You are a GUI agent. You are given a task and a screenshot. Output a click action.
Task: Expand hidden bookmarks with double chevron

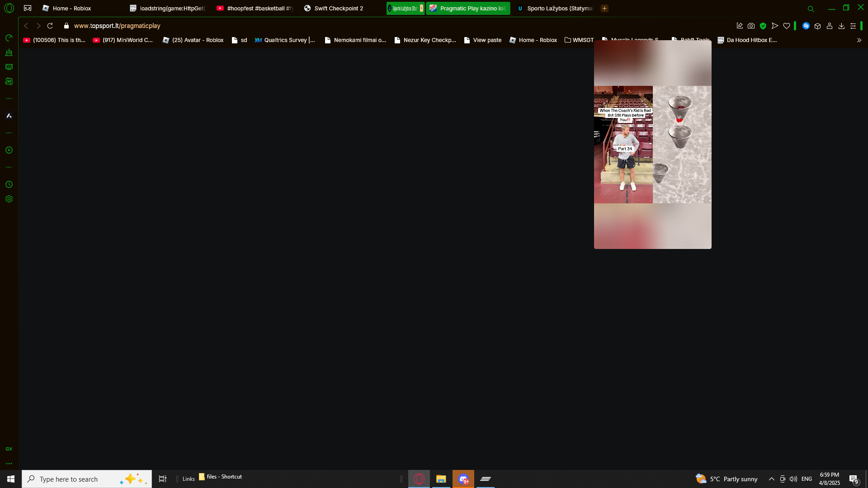[859, 40]
